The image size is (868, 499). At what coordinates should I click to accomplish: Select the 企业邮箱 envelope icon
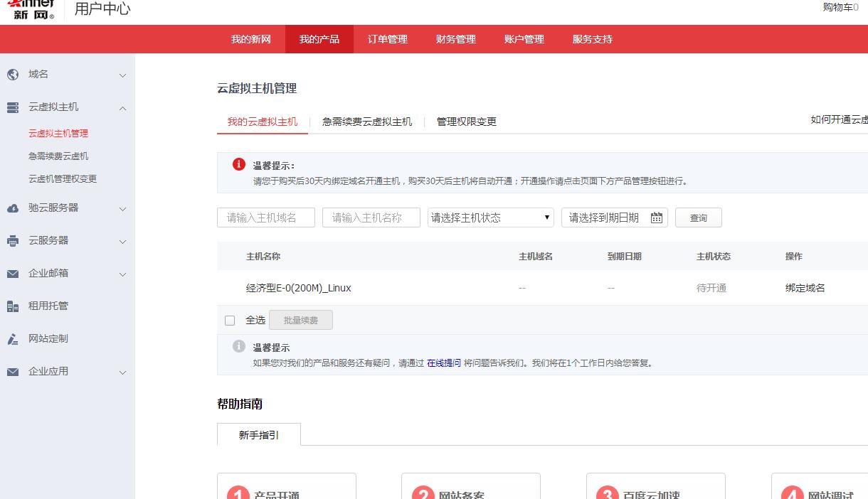pyautogui.click(x=12, y=274)
